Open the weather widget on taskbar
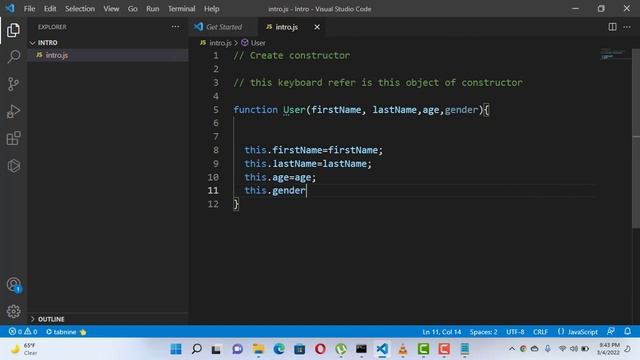This screenshot has height=360, width=640. 24,349
